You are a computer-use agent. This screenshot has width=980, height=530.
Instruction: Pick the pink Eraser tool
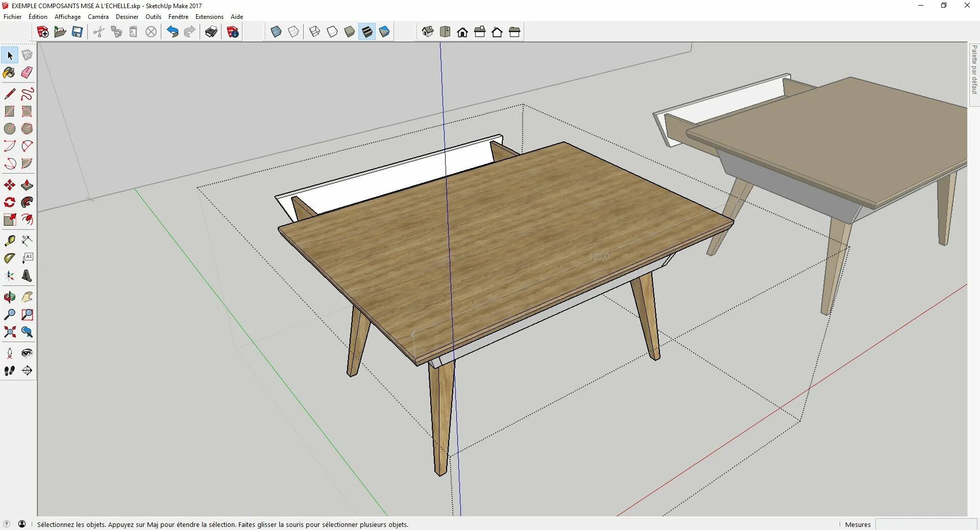[x=27, y=73]
